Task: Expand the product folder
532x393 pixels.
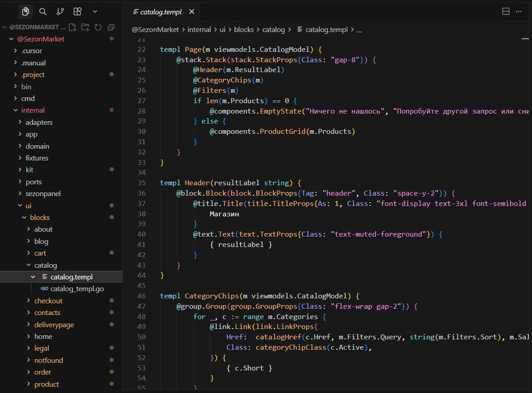Action: 28,384
